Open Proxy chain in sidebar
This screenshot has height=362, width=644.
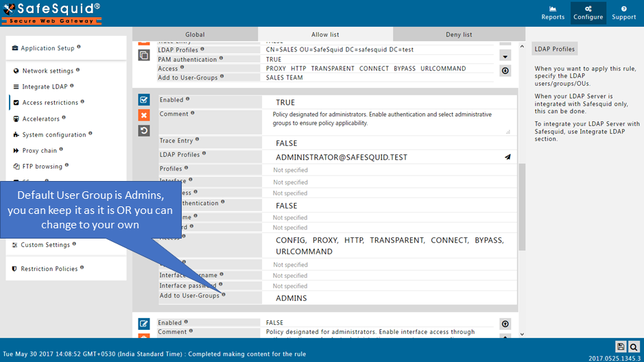click(x=39, y=151)
